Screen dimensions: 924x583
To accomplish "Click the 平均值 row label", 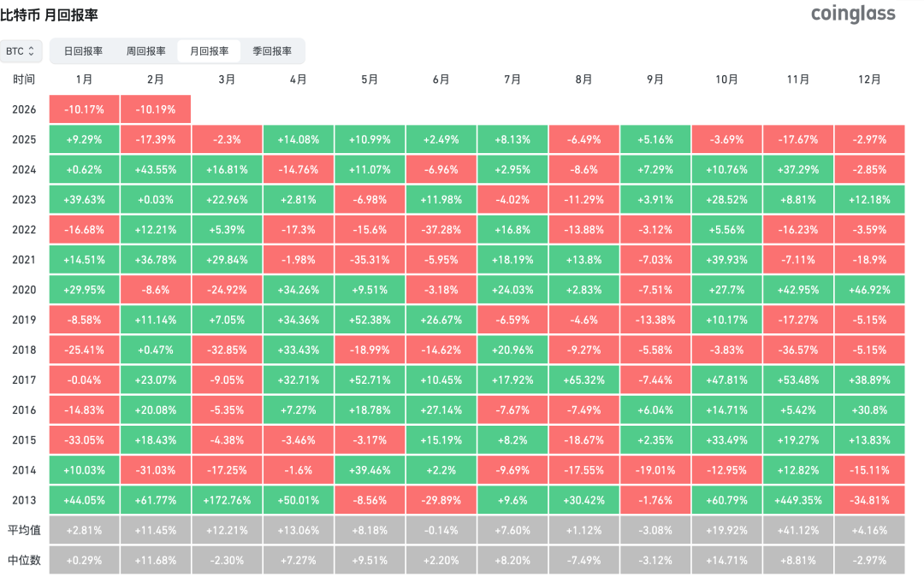I will (x=24, y=531).
